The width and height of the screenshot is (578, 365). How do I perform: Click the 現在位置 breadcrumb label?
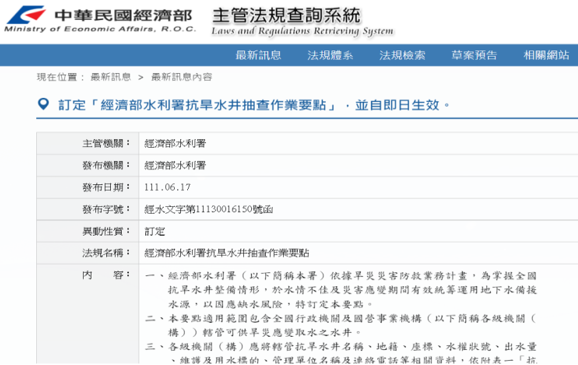tap(60, 77)
